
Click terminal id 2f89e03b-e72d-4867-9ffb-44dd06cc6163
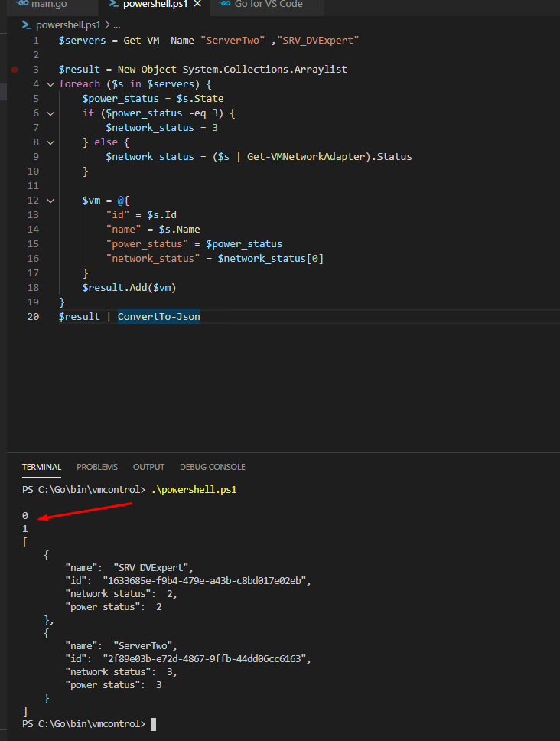coord(204,659)
